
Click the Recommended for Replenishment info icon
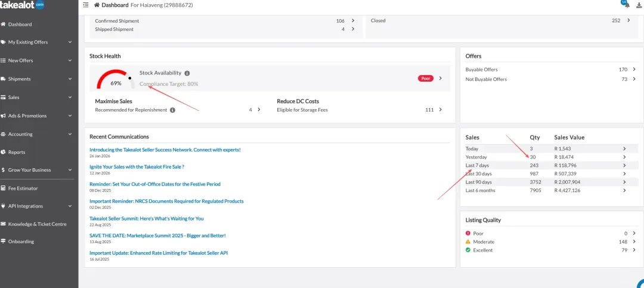pyautogui.click(x=172, y=110)
